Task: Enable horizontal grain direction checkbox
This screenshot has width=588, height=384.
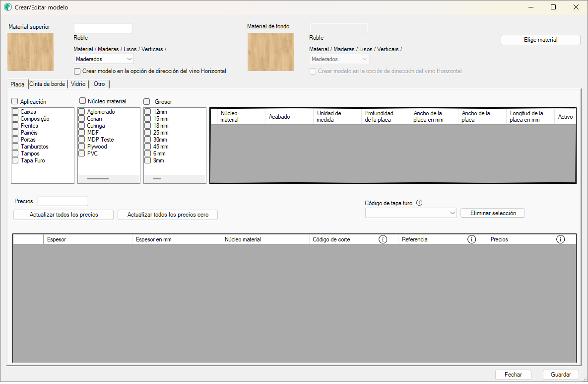Action: 77,71
